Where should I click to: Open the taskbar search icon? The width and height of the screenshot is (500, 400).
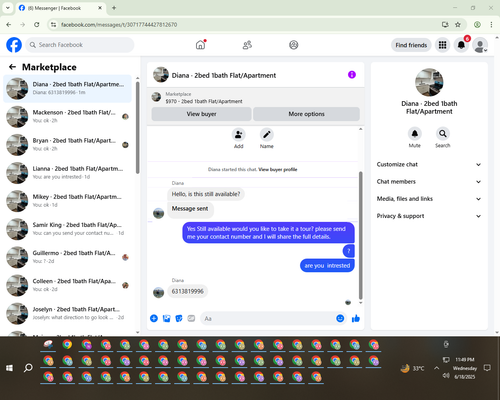(28, 368)
